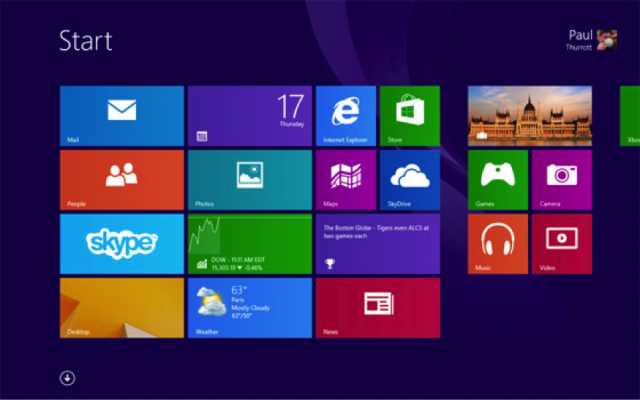640x400 pixels.
Task: Launch Internet Explorer tile
Action: [x=346, y=116]
